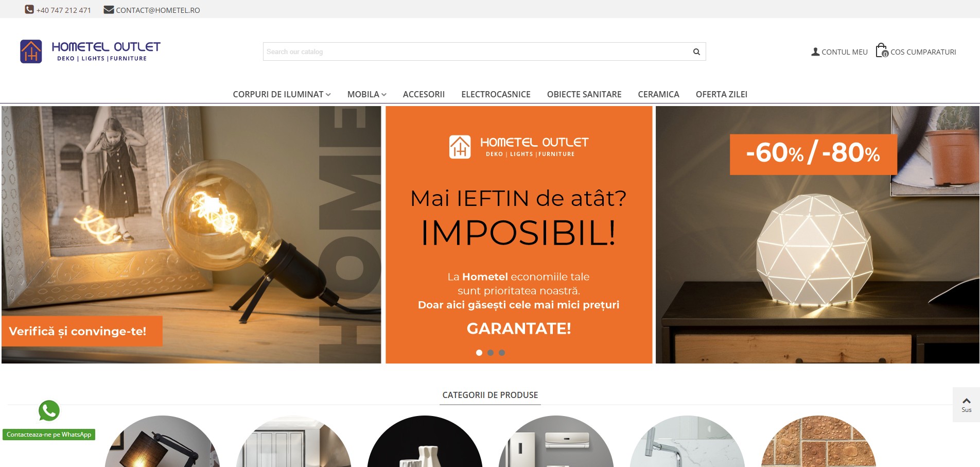The height and width of the screenshot is (467, 980).
Task: Open the brick ceramic category thumbnail
Action: tap(818, 442)
